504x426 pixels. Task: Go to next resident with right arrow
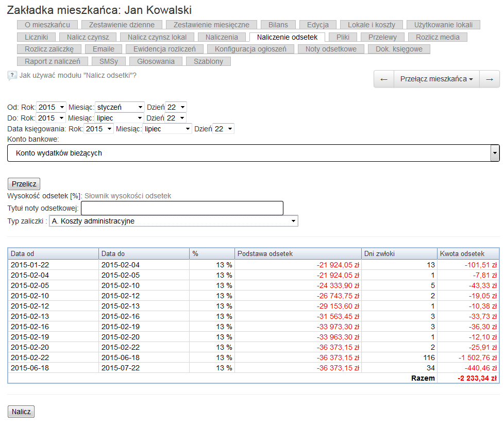coord(490,79)
